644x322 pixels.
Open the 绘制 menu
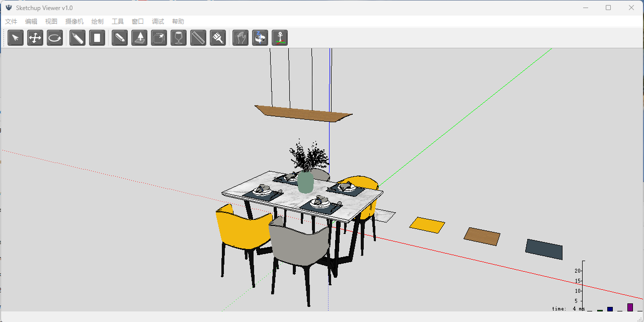click(97, 21)
